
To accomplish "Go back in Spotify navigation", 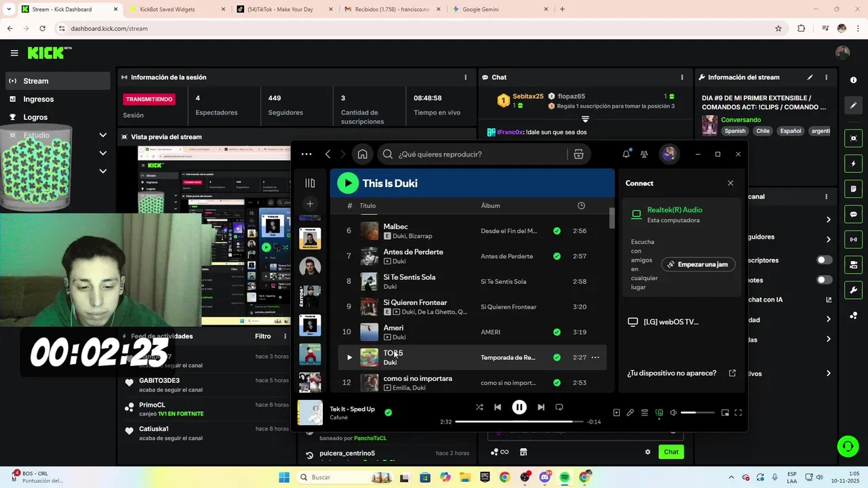I will point(328,154).
